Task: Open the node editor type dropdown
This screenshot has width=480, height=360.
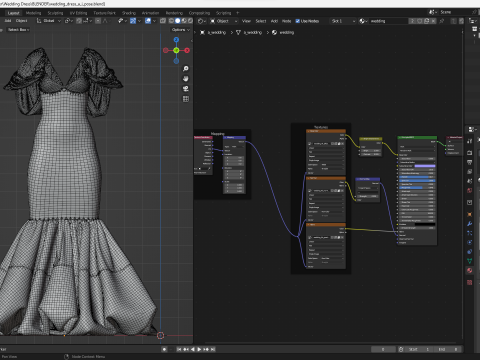Action: (202, 21)
